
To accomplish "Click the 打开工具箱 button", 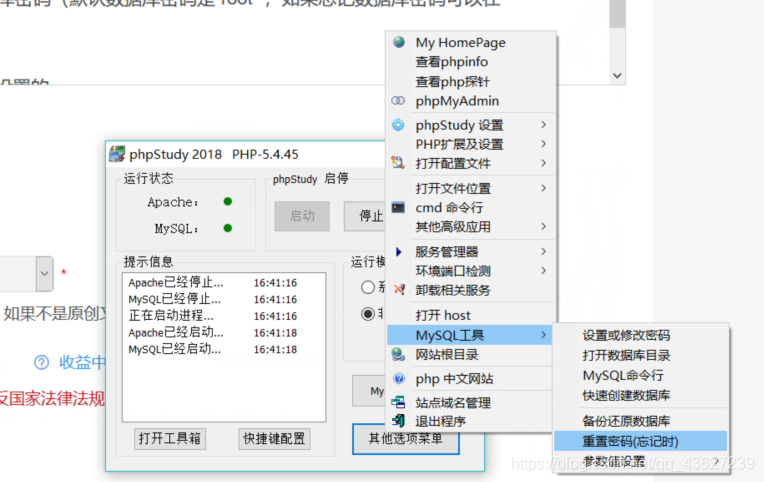I will click(x=170, y=439).
